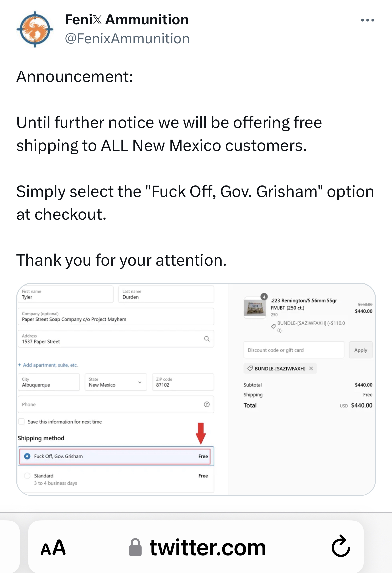This screenshot has width=392, height=573.
Task: Tap the Safari reload page icon
Action: click(341, 546)
